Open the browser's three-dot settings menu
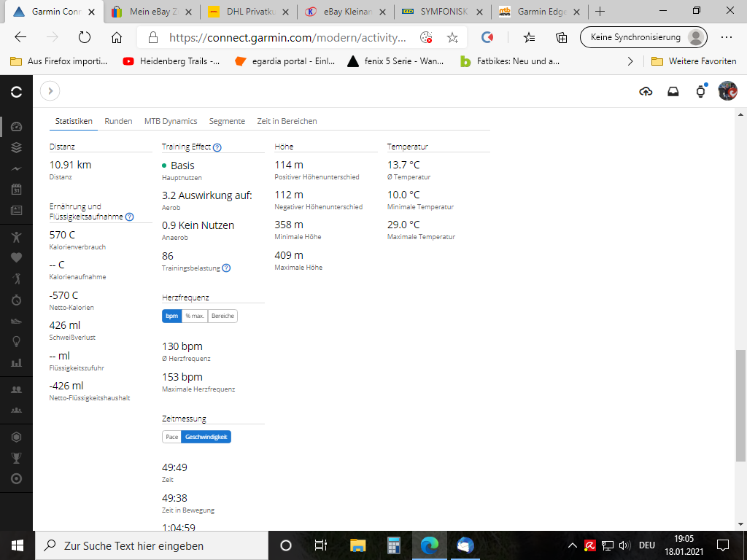Screen dimensions: 747x560 (727, 37)
